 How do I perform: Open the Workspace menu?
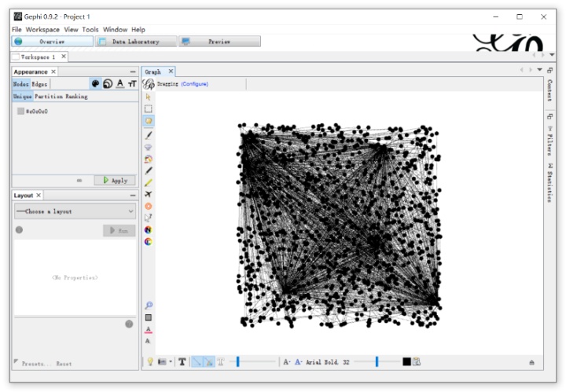point(42,30)
